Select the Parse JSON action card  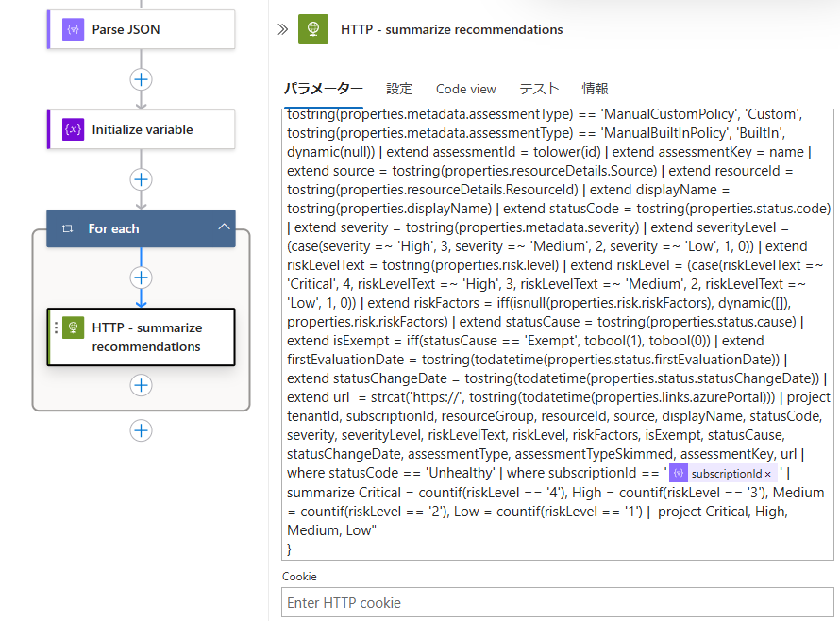[141, 29]
